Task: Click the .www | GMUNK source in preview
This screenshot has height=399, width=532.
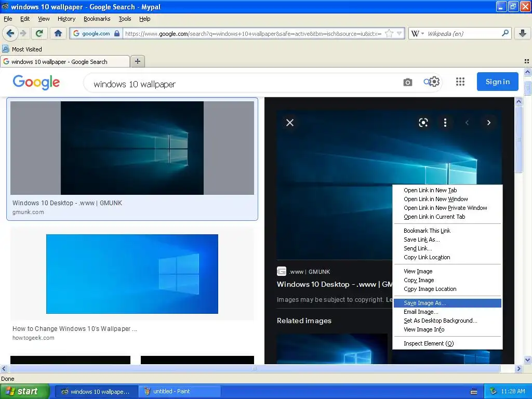Action: [303, 271]
